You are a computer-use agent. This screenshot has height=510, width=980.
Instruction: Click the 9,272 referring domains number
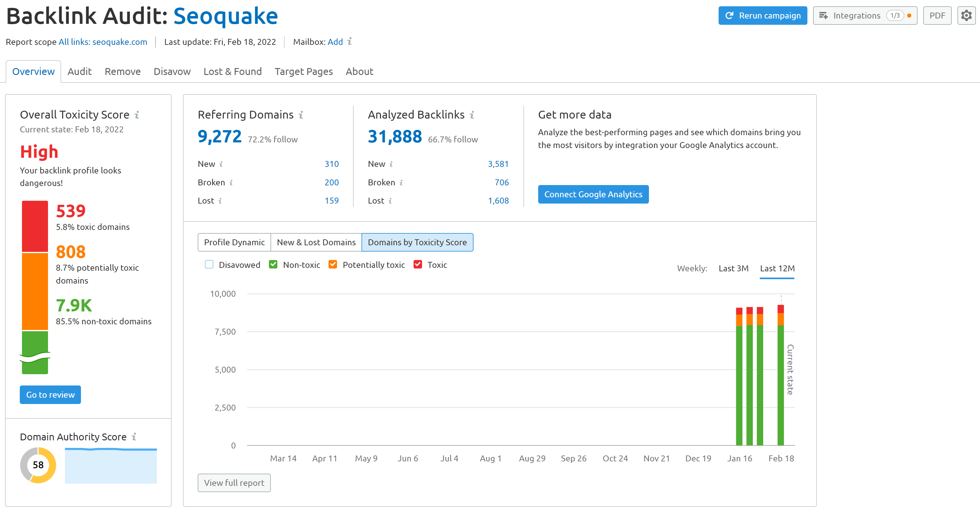[220, 136]
